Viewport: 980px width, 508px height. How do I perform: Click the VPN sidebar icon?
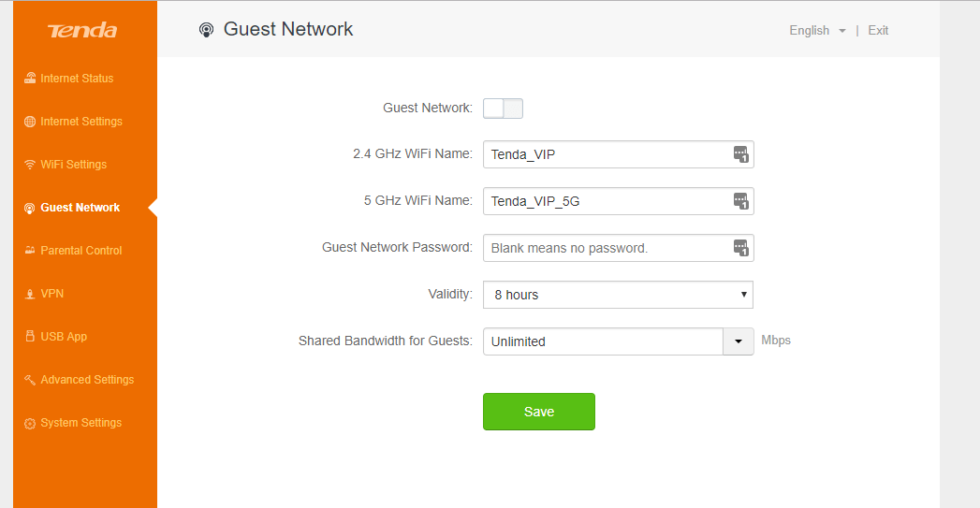[x=30, y=294]
